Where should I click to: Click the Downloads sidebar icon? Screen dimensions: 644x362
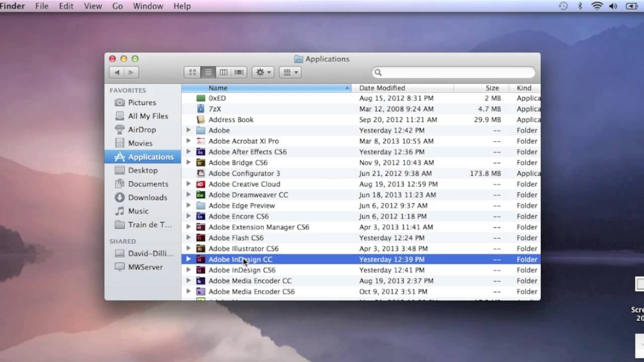point(119,198)
